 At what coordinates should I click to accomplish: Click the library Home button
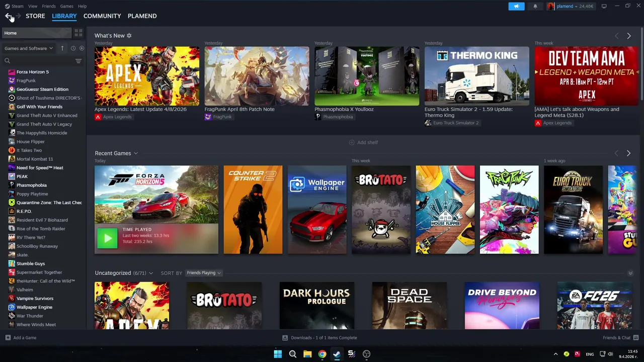[37, 33]
